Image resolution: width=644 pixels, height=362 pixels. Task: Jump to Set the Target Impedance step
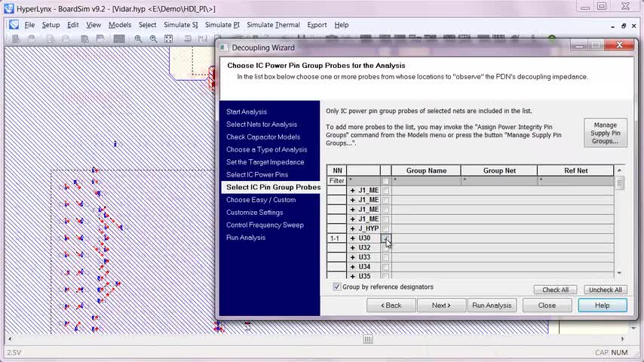265,162
